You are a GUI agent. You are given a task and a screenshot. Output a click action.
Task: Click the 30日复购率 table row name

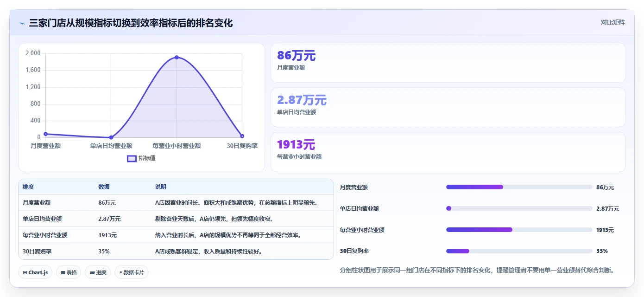pyautogui.click(x=37, y=252)
